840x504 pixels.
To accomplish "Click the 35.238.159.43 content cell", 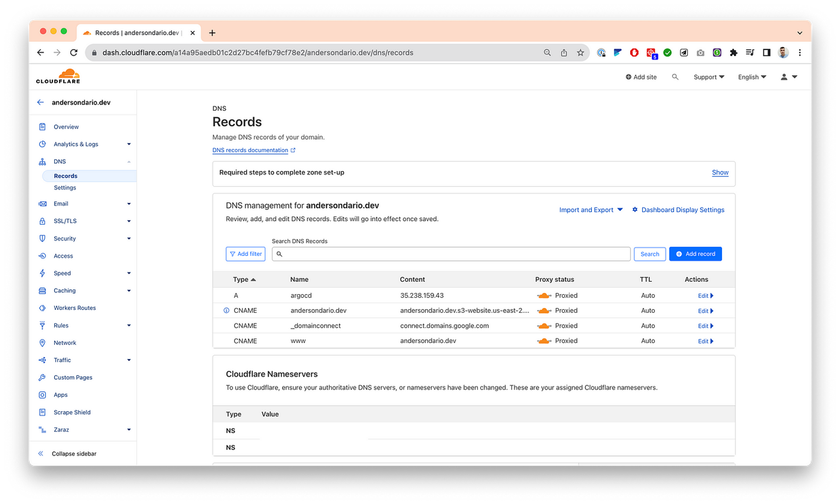I will [x=422, y=295].
